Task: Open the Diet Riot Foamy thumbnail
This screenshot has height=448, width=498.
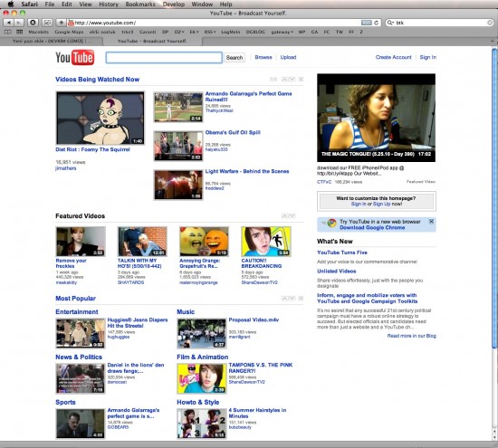Action: (100, 118)
